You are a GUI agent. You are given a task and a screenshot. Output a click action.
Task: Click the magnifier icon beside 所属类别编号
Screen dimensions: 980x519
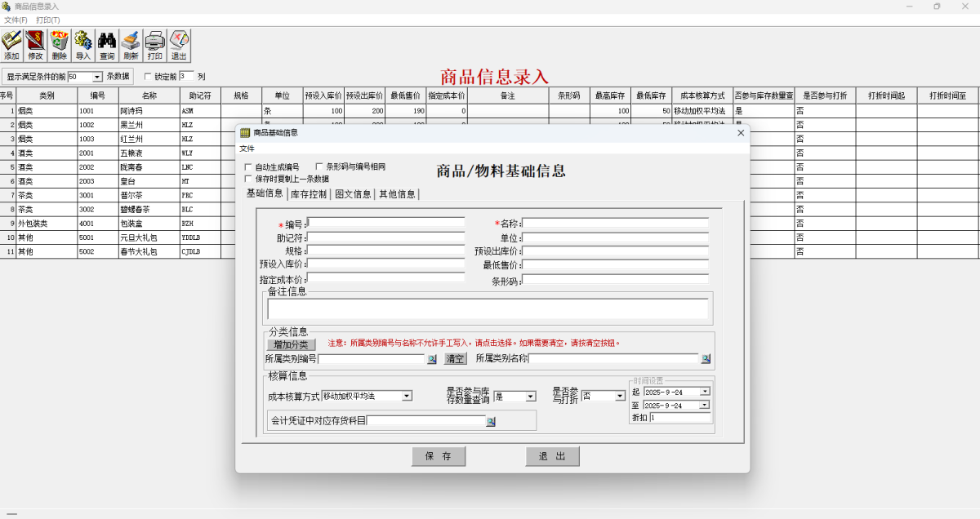click(433, 358)
